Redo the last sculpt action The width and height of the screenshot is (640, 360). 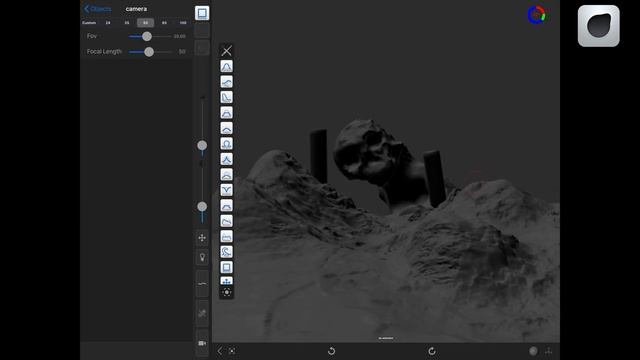point(432,351)
